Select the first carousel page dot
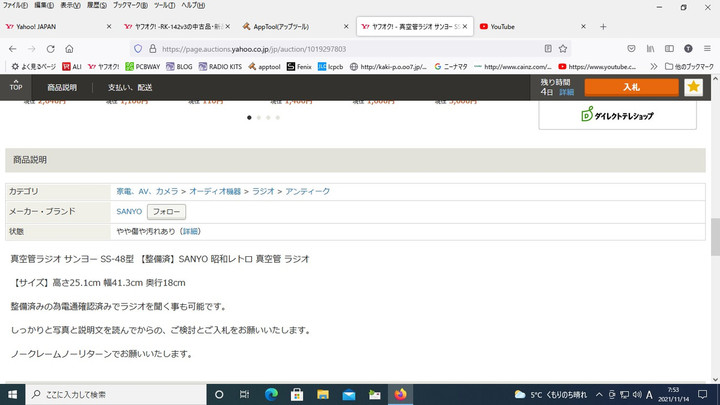 249,118
